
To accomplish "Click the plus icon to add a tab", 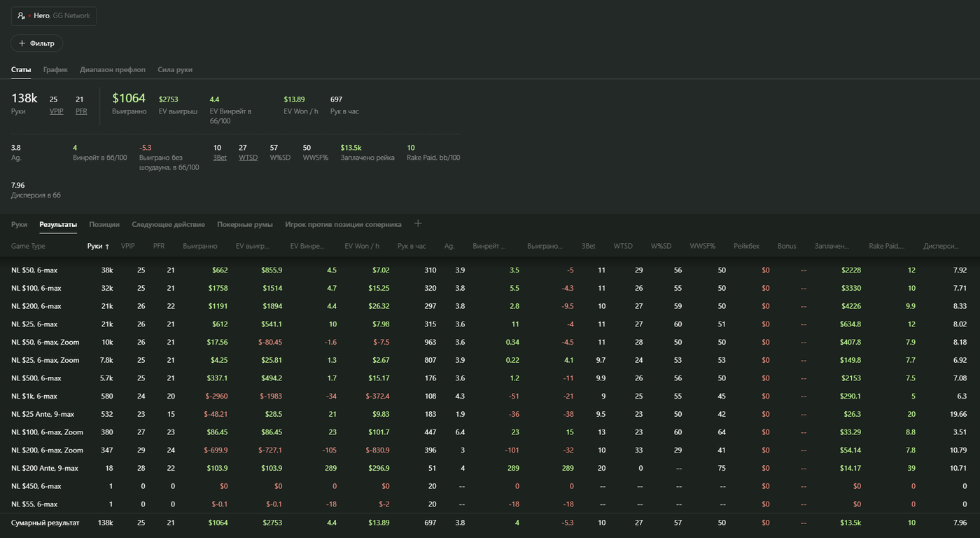I will pyautogui.click(x=418, y=223).
